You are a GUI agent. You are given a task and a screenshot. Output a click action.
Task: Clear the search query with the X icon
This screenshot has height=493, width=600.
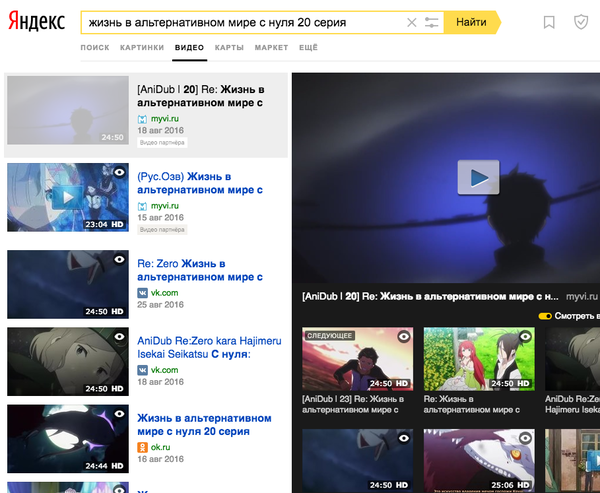click(x=412, y=22)
